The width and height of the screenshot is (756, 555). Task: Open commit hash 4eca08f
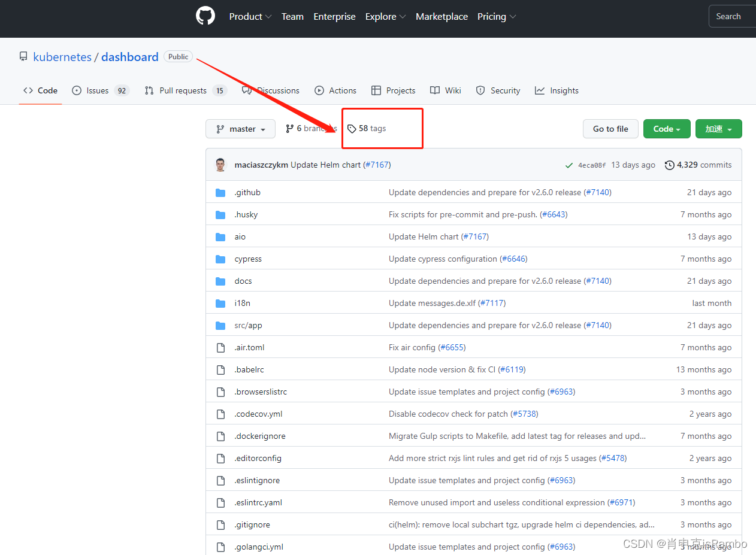pyautogui.click(x=592, y=165)
